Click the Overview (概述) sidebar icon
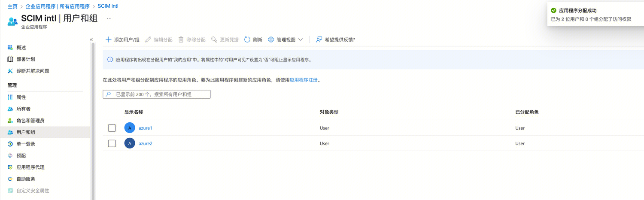 point(10,48)
